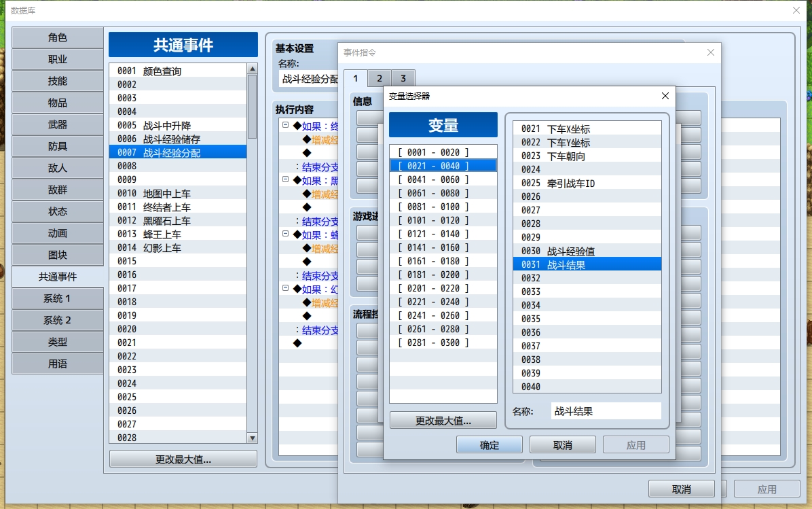Select variable range [ 0061 - 0080 ]
Screen dimensions: 812x509
click(x=443, y=193)
